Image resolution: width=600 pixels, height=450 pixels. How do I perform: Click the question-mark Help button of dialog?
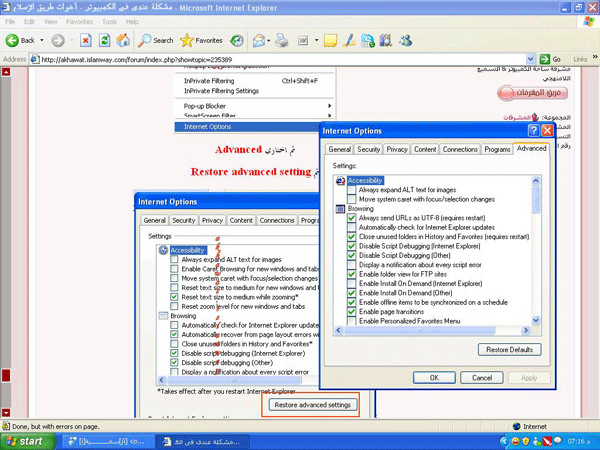point(533,130)
